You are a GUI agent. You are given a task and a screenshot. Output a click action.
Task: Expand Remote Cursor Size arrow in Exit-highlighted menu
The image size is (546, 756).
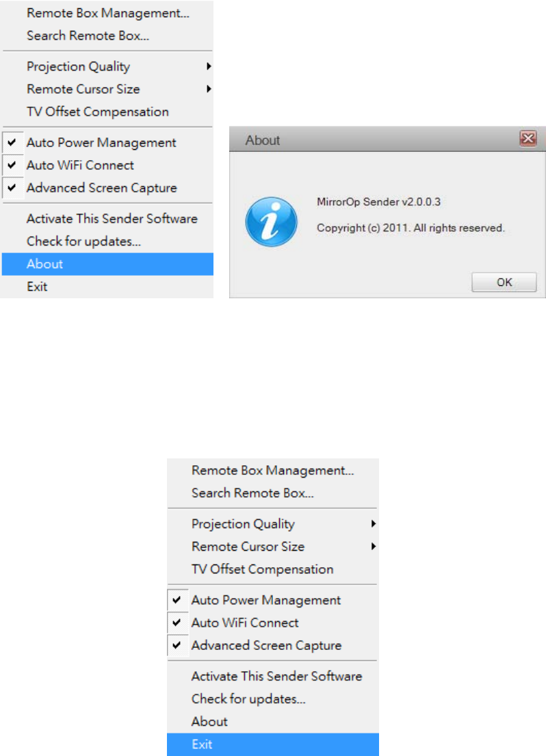[x=374, y=547]
